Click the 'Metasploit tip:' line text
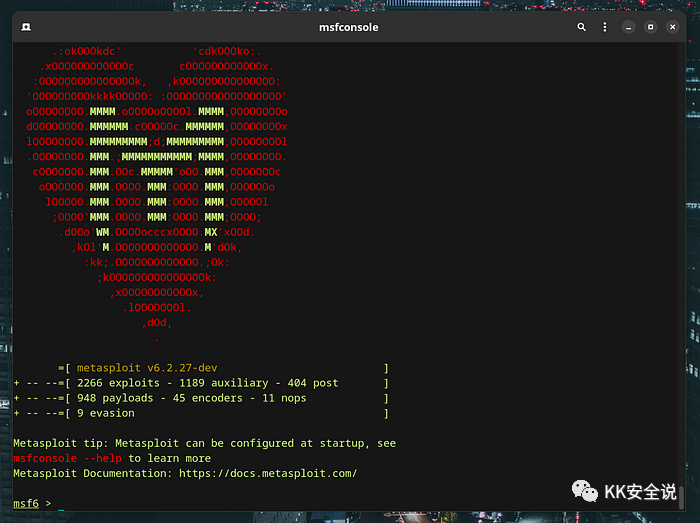 (204, 443)
